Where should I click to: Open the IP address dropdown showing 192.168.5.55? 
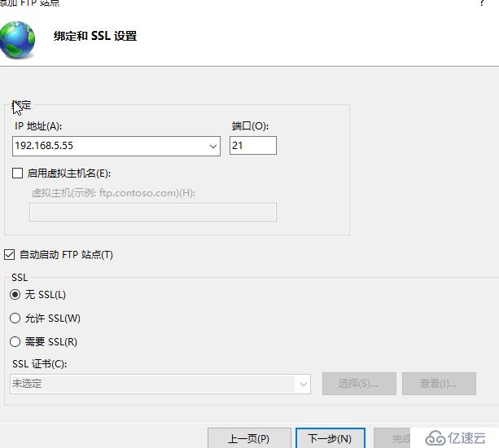[116, 146]
